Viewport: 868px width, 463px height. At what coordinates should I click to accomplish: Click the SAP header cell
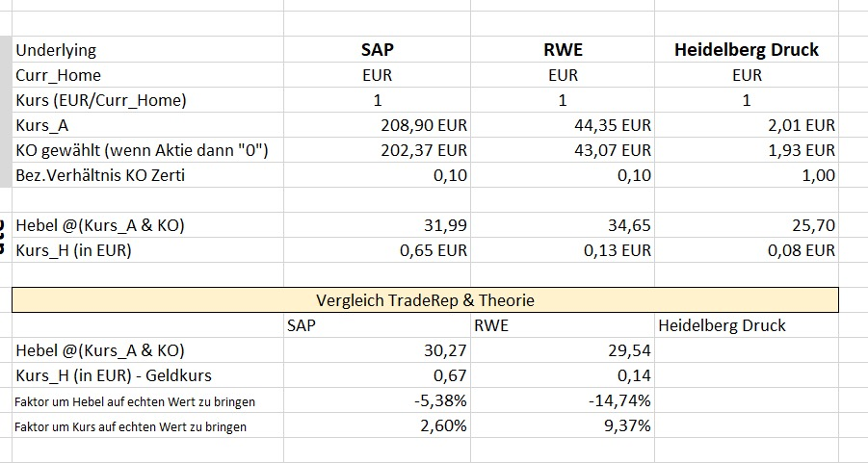click(x=377, y=50)
